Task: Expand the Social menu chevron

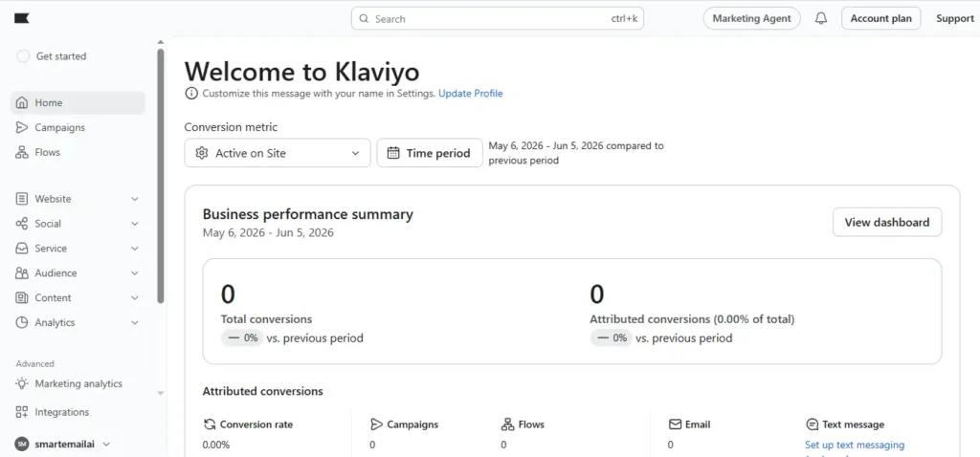Action: pyautogui.click(x=134, y=224)
